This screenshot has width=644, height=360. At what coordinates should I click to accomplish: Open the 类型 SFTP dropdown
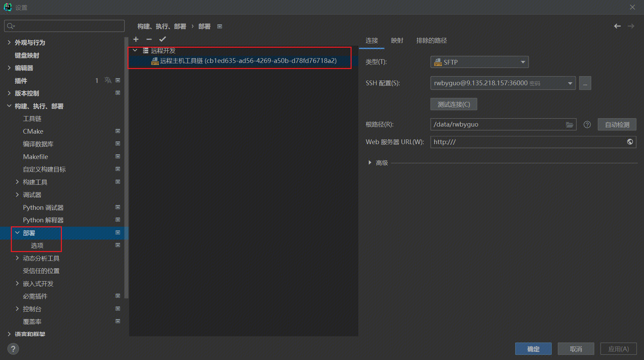(479, 62)
